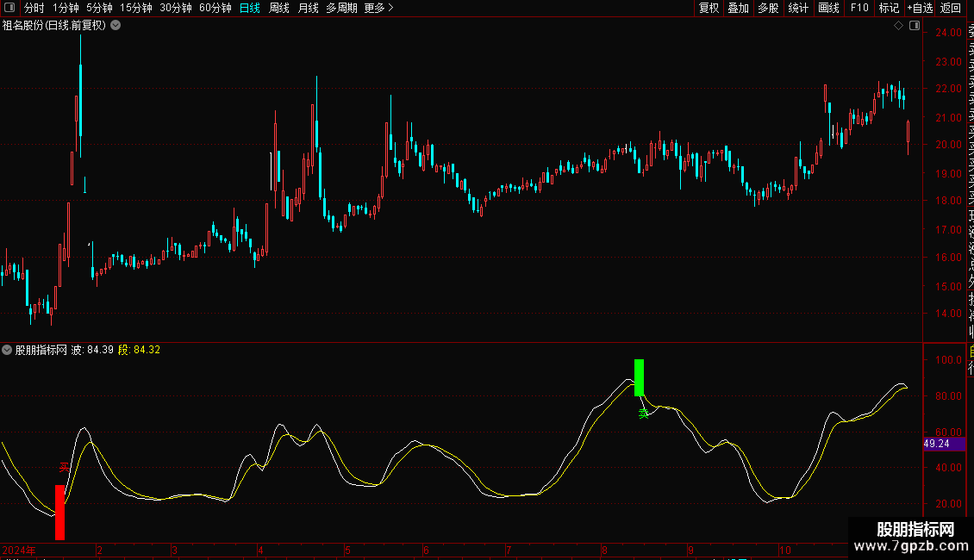Open the 更多 periods expander
Image resolution: width=974 pixels, height=560 pixels.
click(x=378, y=8)
